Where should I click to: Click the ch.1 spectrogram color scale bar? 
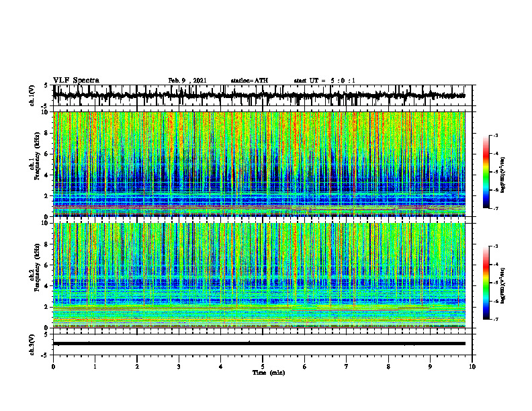pyautogui.click(x=486, y=172)
